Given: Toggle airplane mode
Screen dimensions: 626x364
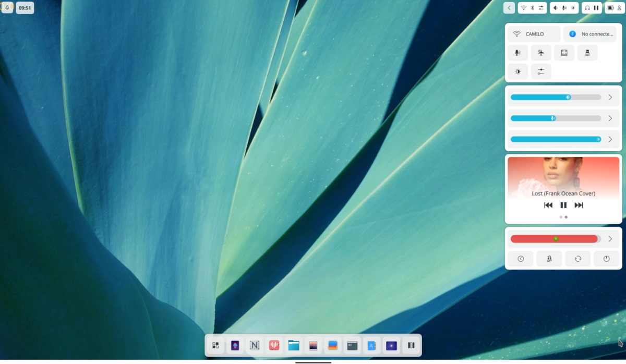Looking at the screenshot, I should click(x=541, y=53).
